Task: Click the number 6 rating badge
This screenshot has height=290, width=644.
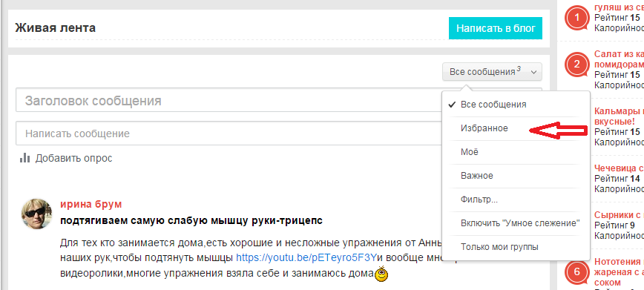Action: point(578,272)
